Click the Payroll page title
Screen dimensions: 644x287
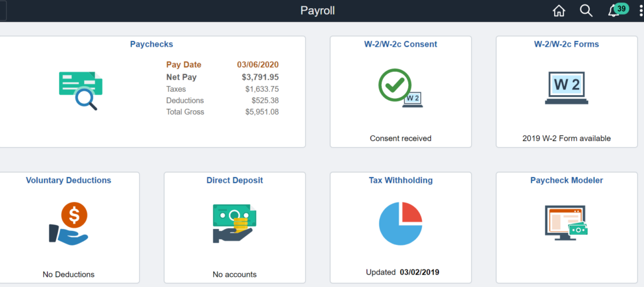(318, 11)
